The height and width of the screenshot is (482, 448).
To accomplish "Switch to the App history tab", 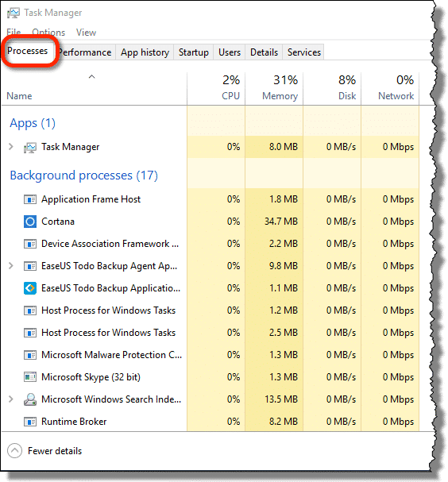I will [x=145, y=52].
